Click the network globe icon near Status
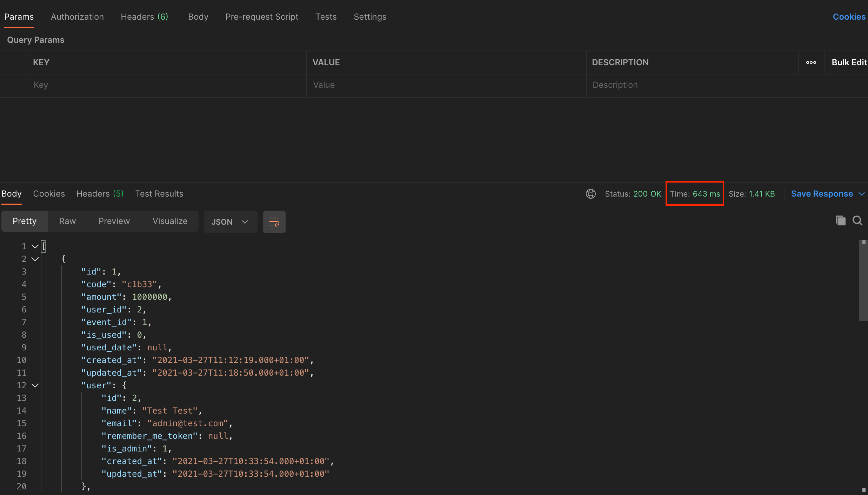Viewport: 868px width, 495px height. tap(591, 194)
